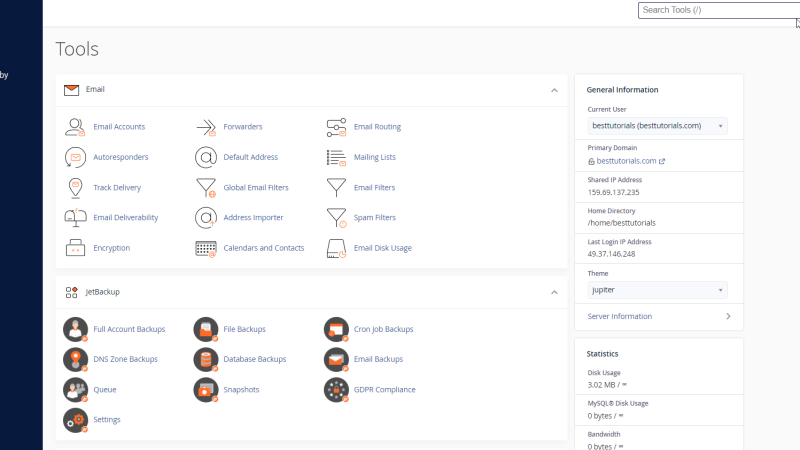Open the JetBackup Queue icon
This screenshot has height=450, width=800.
point(76,390)
